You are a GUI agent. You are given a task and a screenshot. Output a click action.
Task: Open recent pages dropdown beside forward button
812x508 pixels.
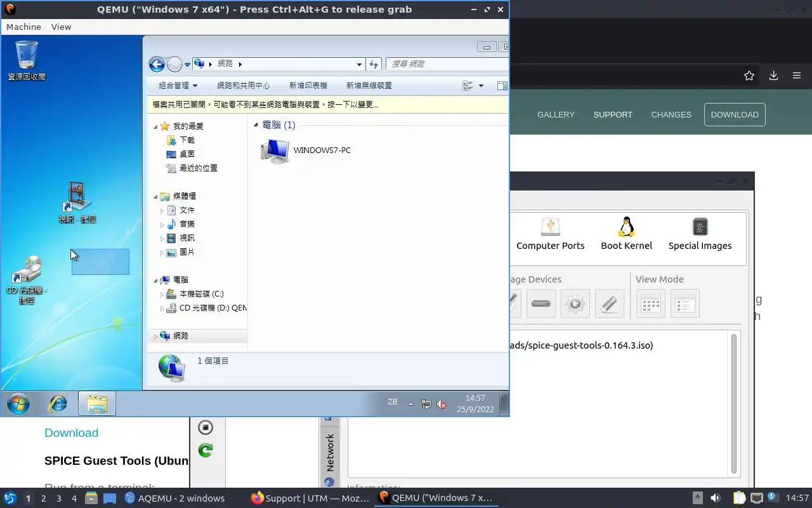click(x=188, y=65)
